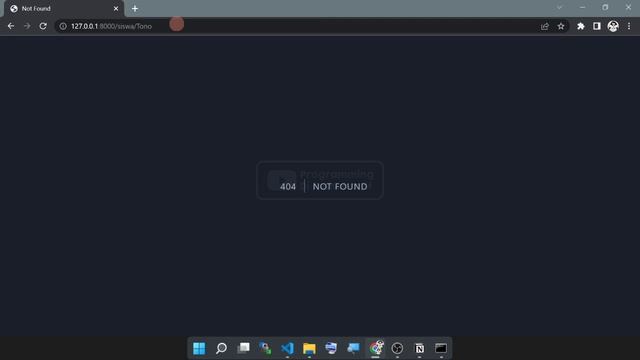This screenshot has width=640, height=360.
Task: Open File Explorer from taskbar
Action: pyautogui.click(x=309, y=348)
